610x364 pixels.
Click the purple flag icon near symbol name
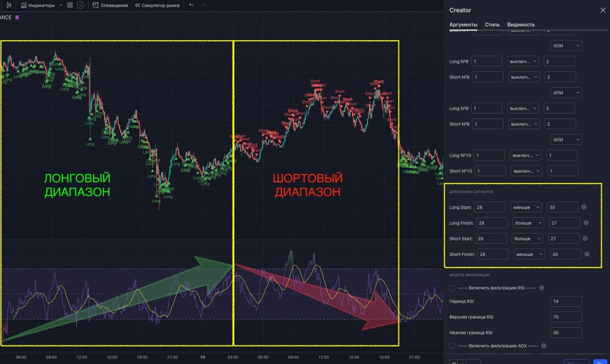18,17
